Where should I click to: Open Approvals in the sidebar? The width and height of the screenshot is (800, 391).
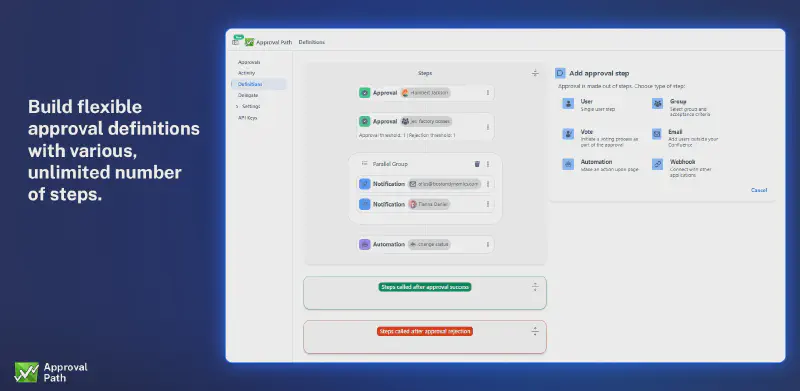pos(249,62)
